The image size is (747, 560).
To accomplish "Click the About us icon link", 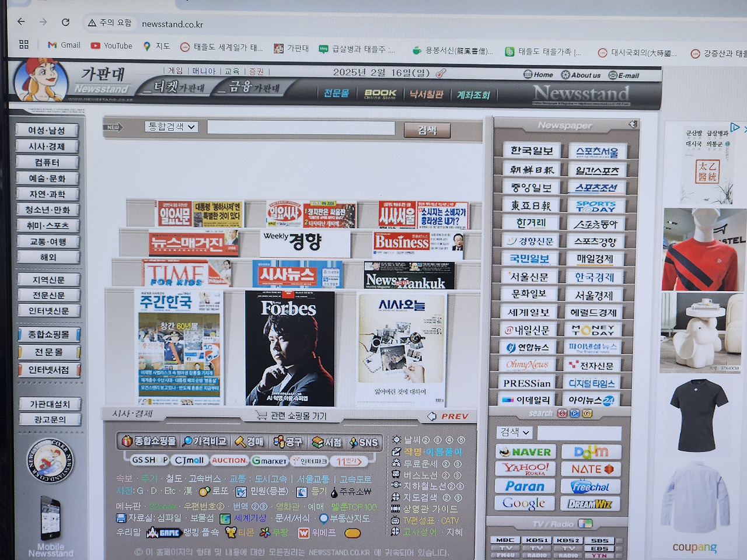I will coord(581,75).
